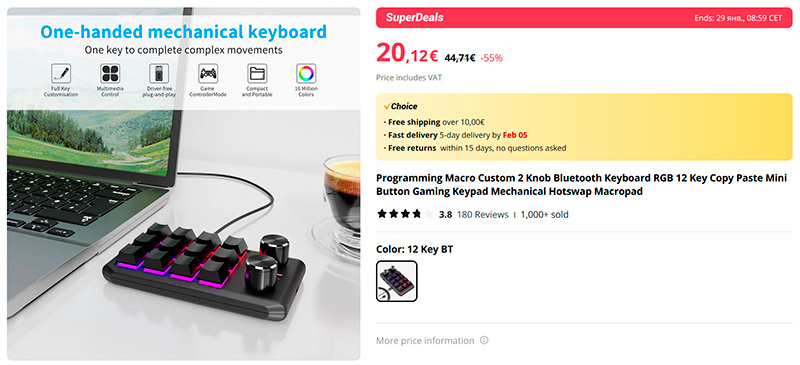The height and width of the screenshot is (365, 800).
Task: Click the Multimedia Control four-square icon
Action: tap(110, 74)
